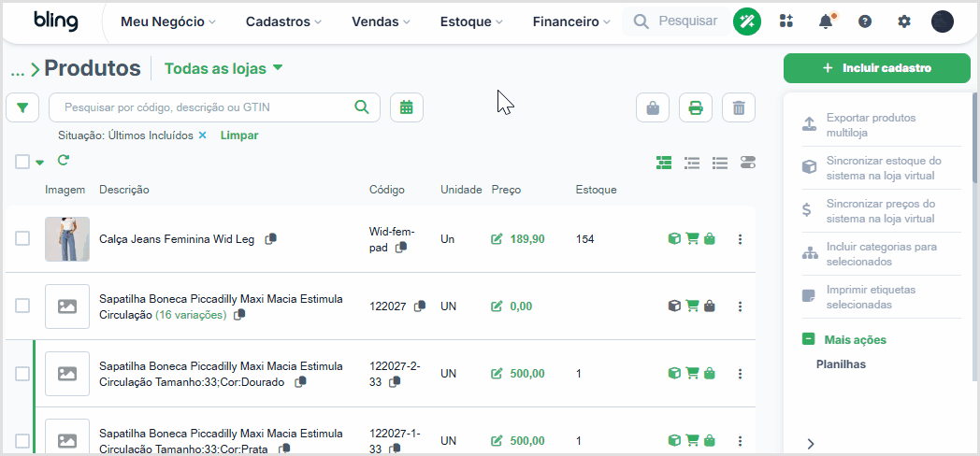The height and width of the screenshot is (456, 980).
Task: Open the Estoque menu
Action: (471, 21)
